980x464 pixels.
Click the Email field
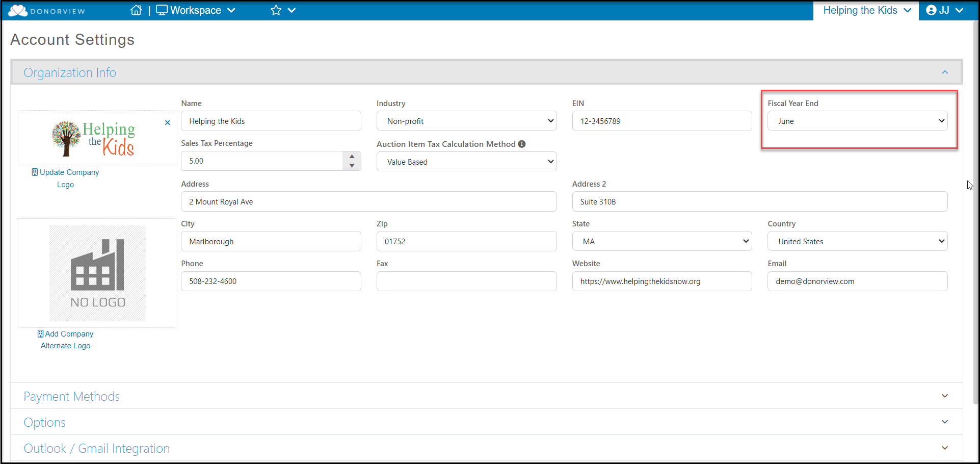click(858, 281)
